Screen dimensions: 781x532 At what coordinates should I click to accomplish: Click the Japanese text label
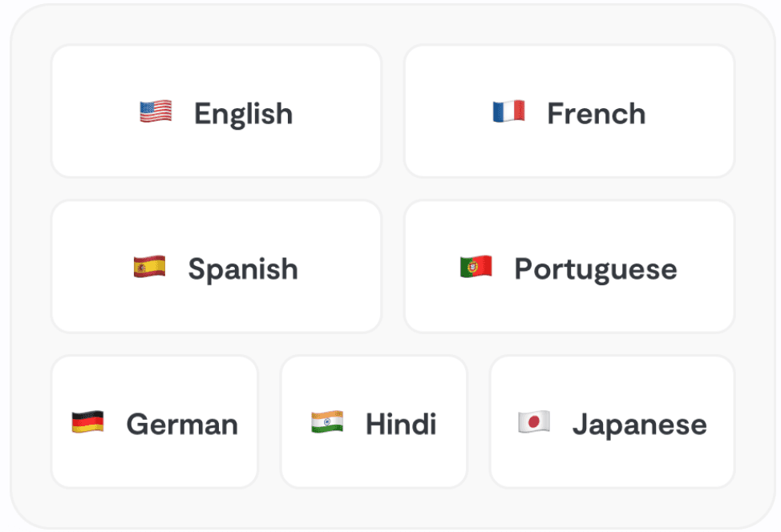[x=640, y=425]
